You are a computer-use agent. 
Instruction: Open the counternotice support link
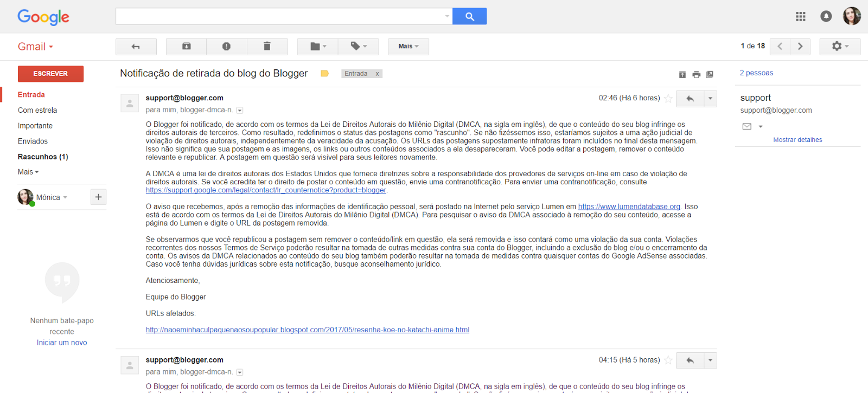[x=266, y=190]
